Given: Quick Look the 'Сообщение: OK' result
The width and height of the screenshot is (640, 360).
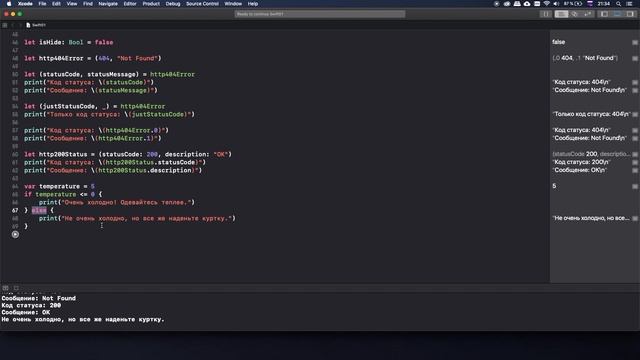Looking at the screenshot, I should click(635, 170).
